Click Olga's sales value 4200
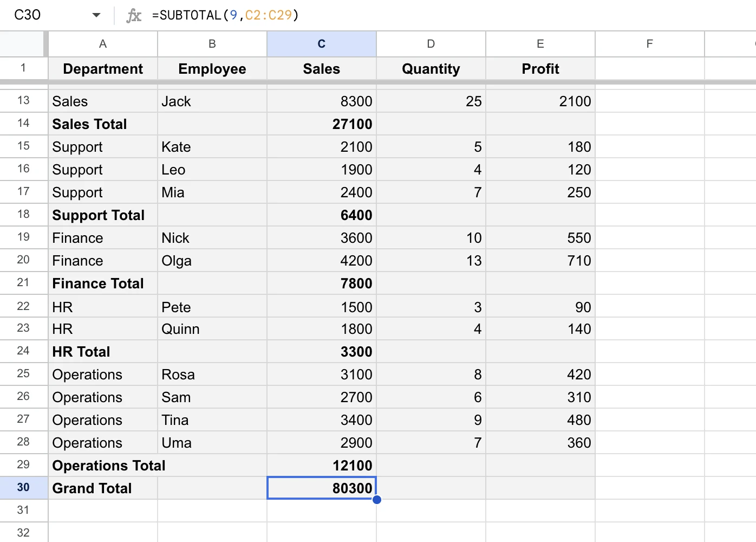The image size is (756, 542). tap(322, 261)
